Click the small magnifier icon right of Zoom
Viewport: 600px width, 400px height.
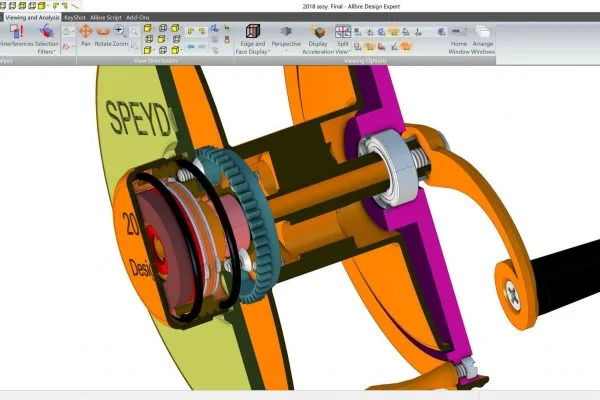pyautogui.click(x=134, y=32)
